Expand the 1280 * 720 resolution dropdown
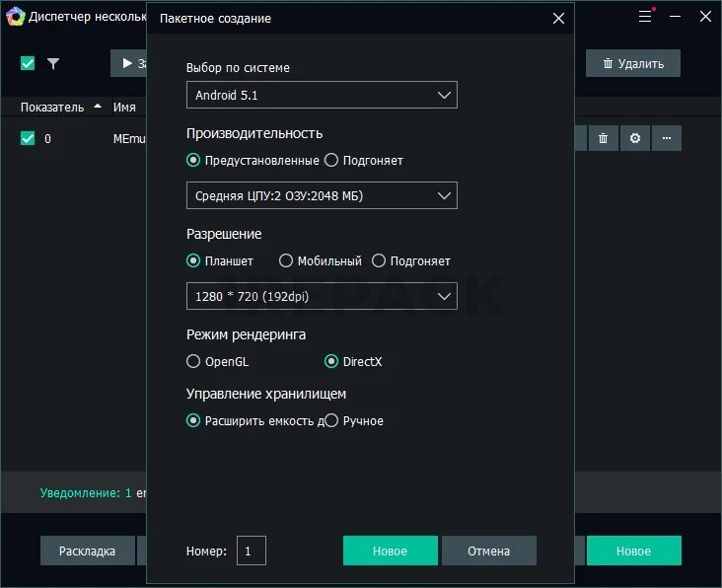 tap(322, 296)
